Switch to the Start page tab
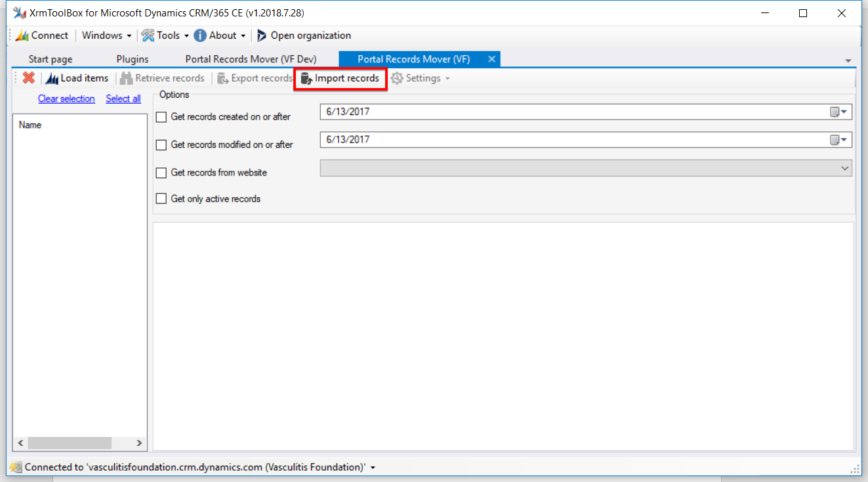 [x=51, y=59]
